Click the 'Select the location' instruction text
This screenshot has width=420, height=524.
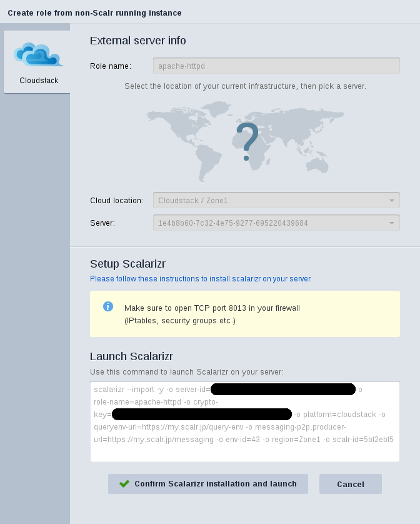click(x=245, y=86)
